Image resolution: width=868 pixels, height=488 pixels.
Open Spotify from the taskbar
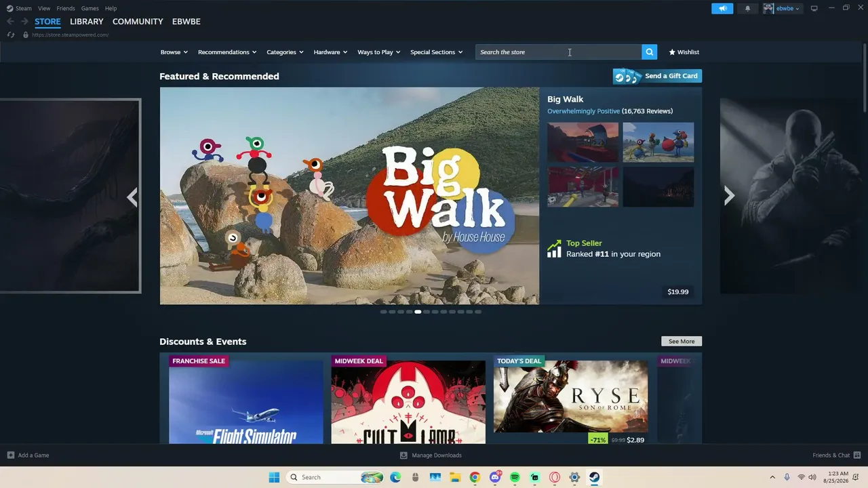click(x=515, y=477)
